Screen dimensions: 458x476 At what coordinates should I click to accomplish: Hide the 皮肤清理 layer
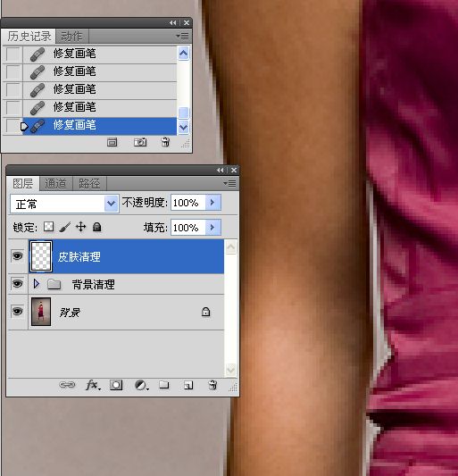(x=17, y=256)
